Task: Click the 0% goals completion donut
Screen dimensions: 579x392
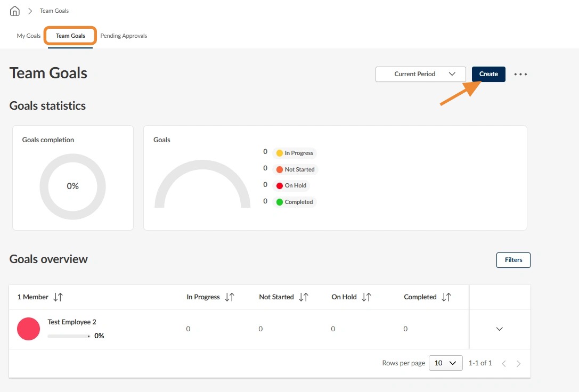Action: point(73,186)
